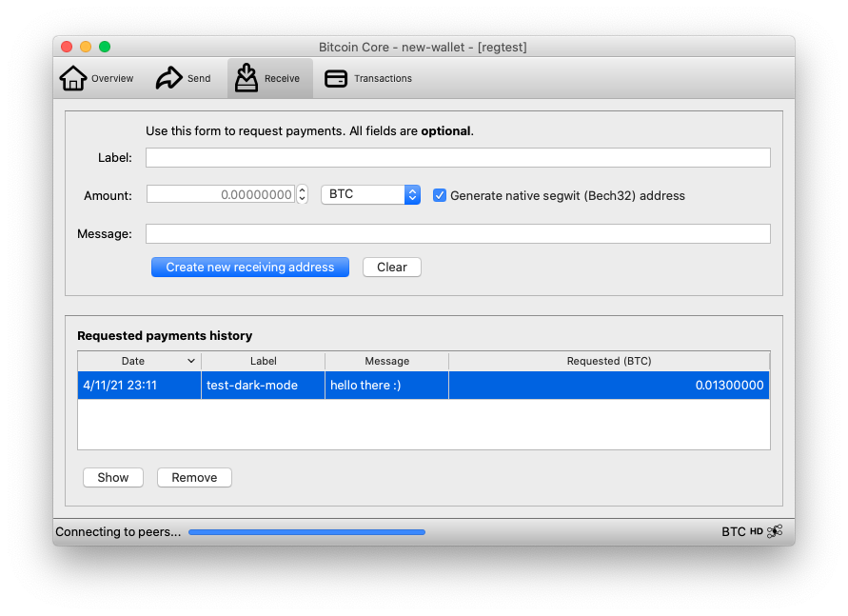Click the BTC unit in status bar
This screenshot has width=848, height=616.
[734, 531]
